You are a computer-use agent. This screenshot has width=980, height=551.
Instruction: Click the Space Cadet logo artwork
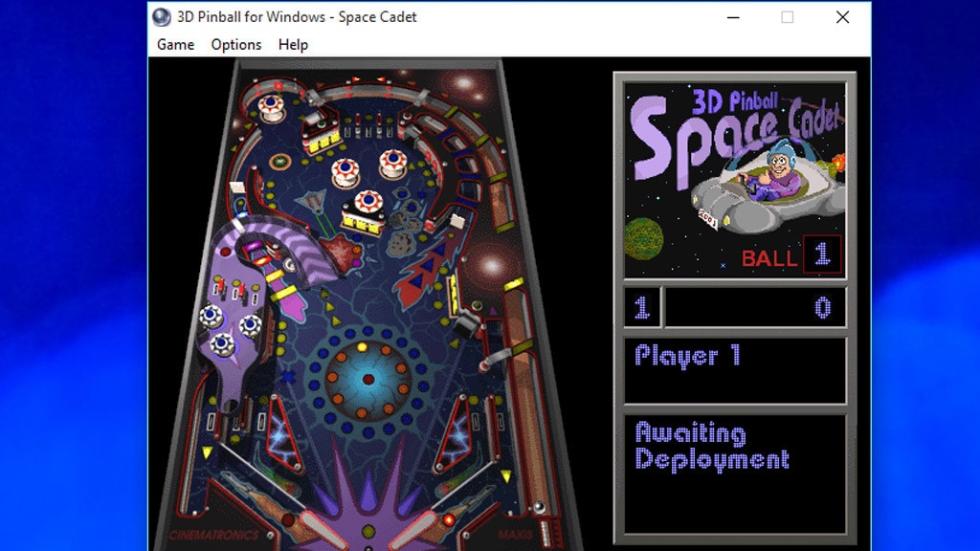734,181
